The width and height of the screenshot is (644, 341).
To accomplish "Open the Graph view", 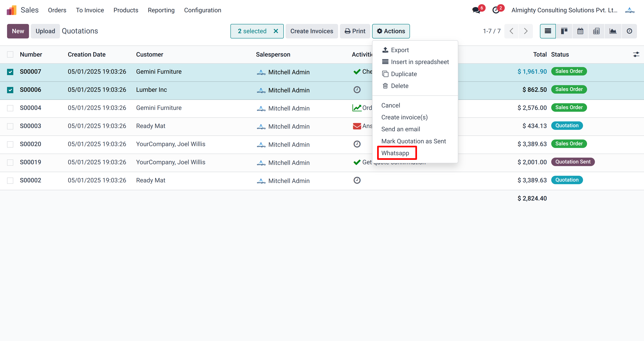I will 613,31.
